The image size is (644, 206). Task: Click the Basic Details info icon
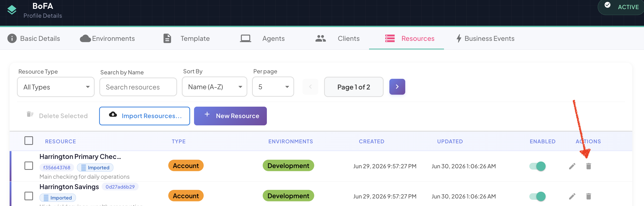(12, 38)
